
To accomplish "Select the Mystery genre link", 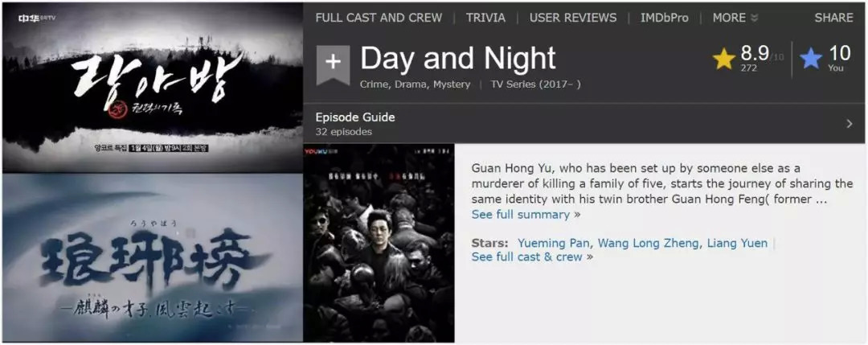I will [x=451, y=84].
